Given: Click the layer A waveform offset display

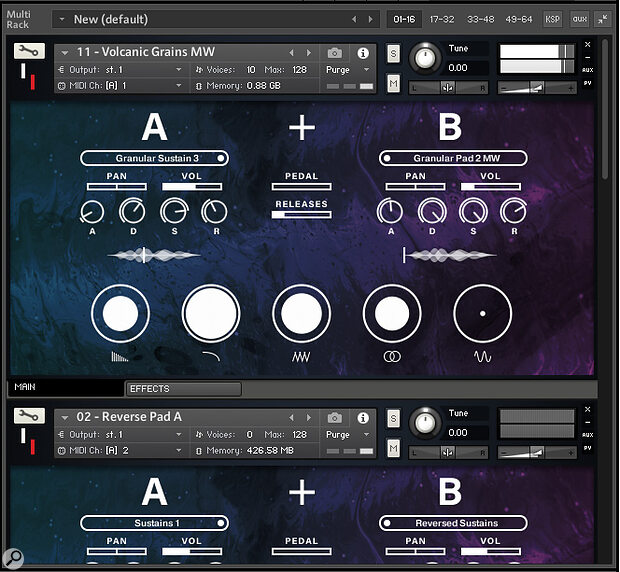Looking at the screenshot, I should 153,255.
